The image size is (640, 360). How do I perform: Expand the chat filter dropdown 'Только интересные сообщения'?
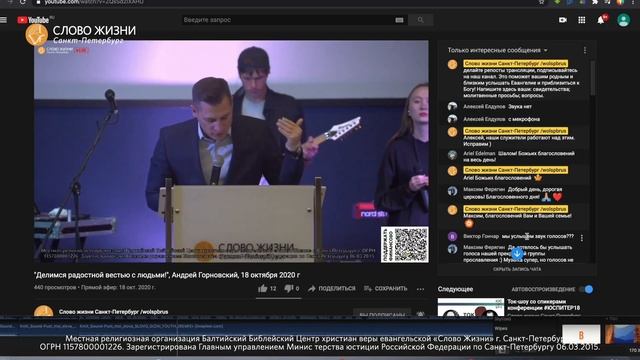(x=498, y=50)
